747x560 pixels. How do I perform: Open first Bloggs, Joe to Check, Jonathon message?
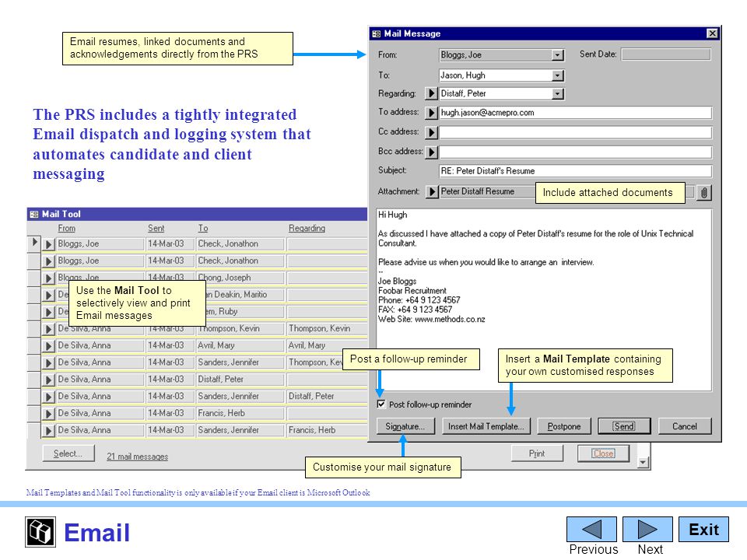point(48,244)
